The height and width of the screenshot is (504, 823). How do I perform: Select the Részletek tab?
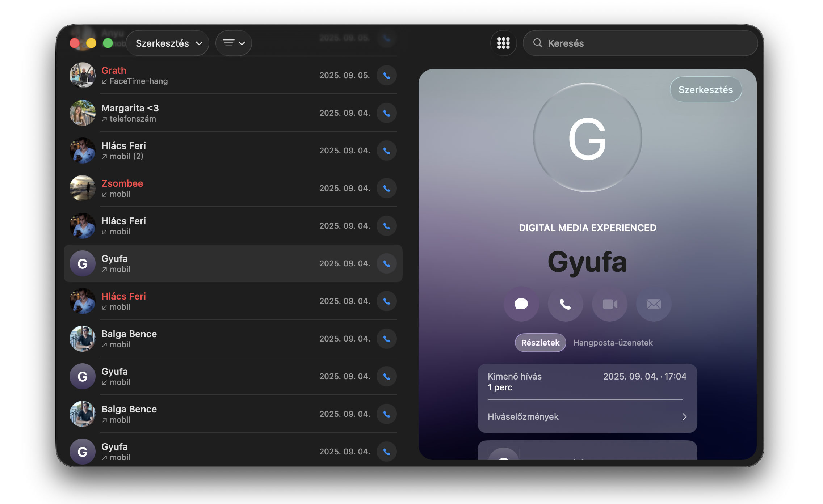540,343
